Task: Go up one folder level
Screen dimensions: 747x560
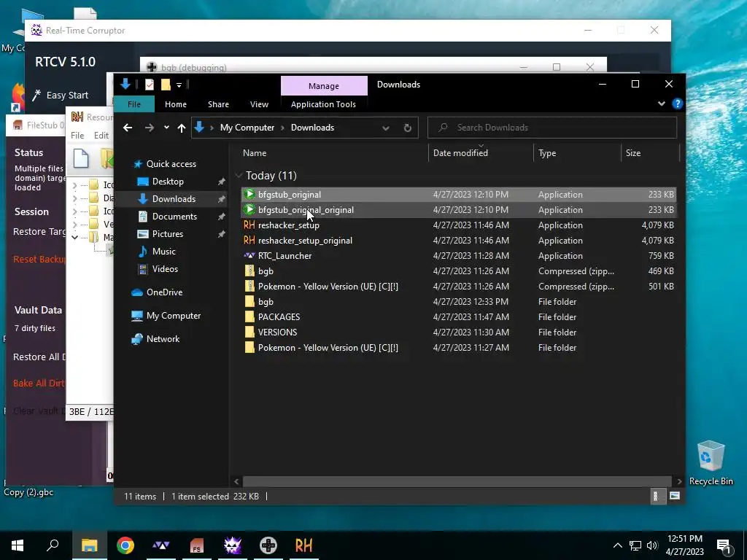Action: [x=181, y=128]
